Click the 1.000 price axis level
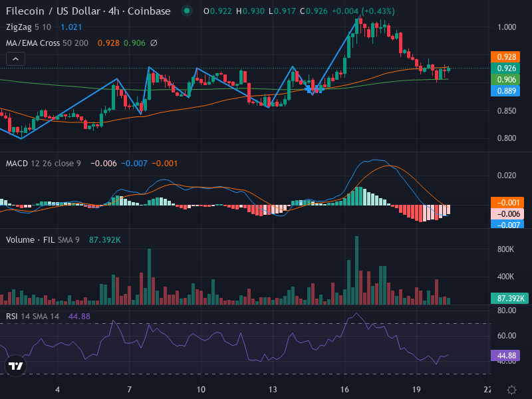This screenshot has width=532, height=399. point(507,27)
